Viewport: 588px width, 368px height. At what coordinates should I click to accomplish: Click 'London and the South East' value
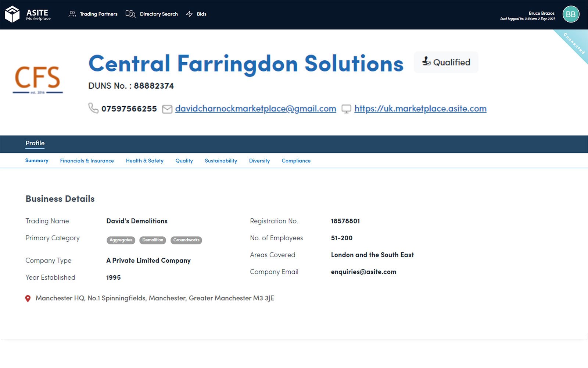372,255
